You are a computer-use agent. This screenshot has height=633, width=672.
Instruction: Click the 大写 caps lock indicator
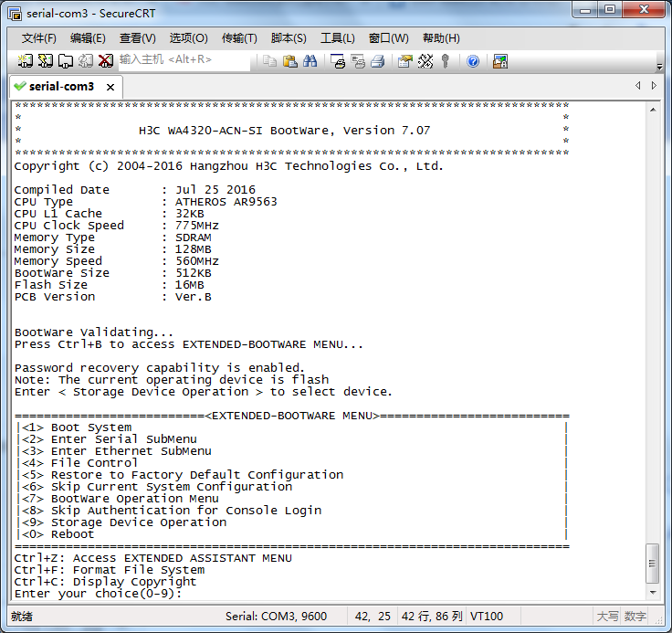click(607, 617)
